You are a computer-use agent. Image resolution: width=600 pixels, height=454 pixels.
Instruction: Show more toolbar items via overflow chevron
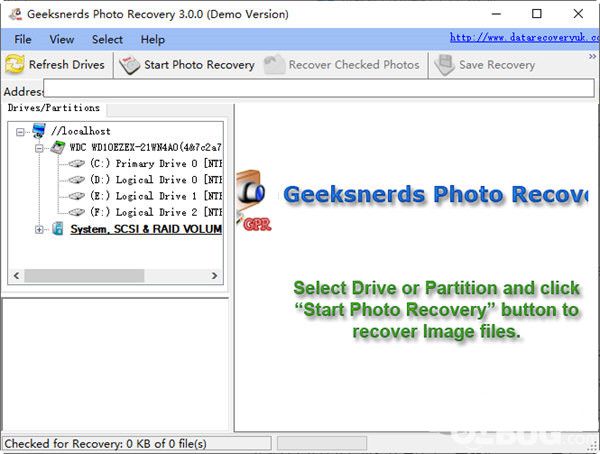592,57
